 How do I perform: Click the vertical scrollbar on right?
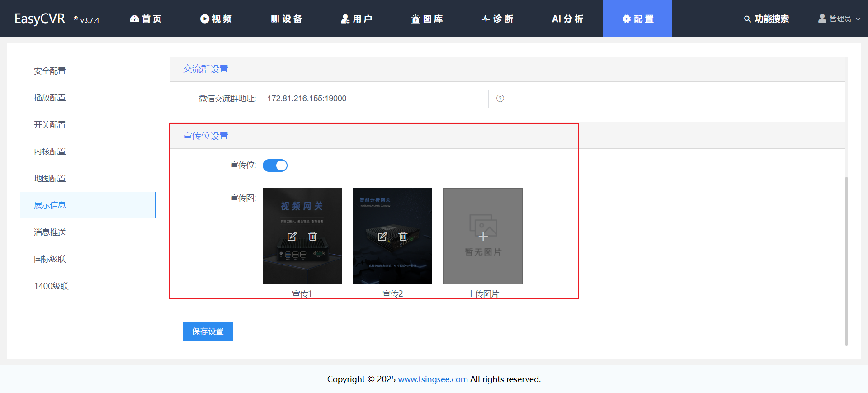tap(846, 260)
